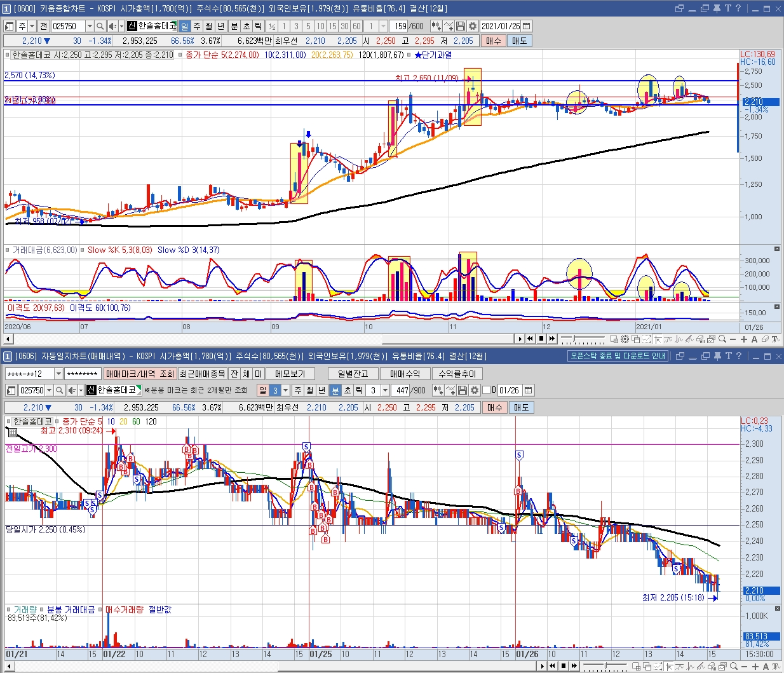Viewport: 784px width, 673px height.
Task: Click the plus zoom-in icon on the bottom chart's bottom bar
Action: [x=755, y=666]
